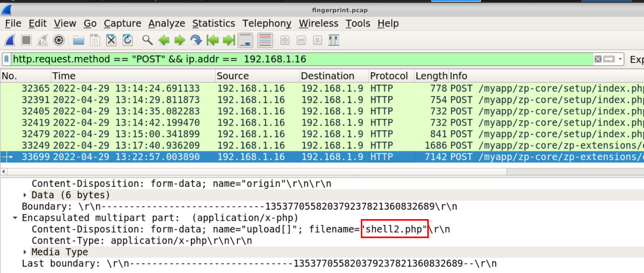The height and width of the screenshot is (273, 644).
Task: Sort packets by No. column
Action: 26,76
